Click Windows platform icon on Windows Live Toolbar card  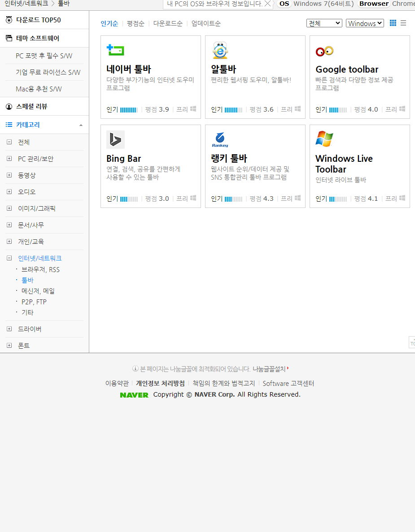402,198
